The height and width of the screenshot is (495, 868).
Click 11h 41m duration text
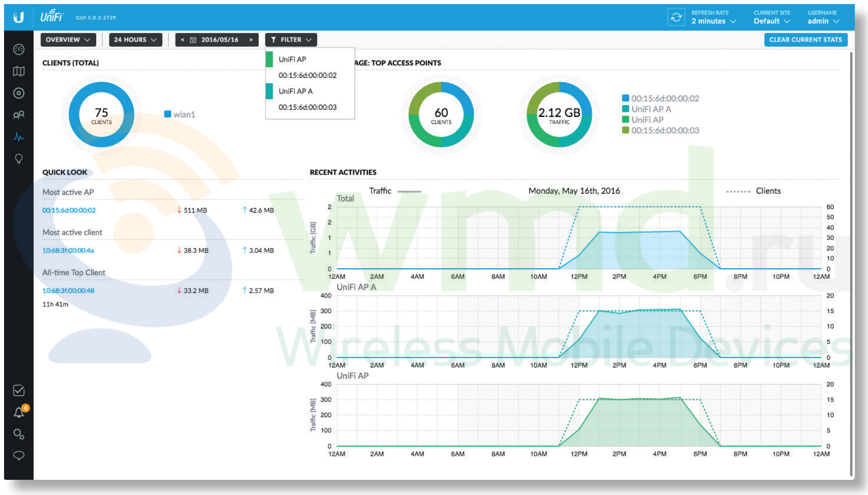pos(55,304)
